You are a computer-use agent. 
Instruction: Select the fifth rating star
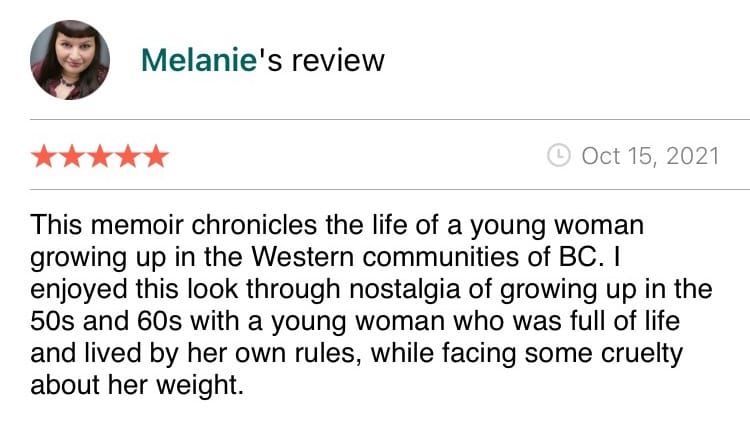point(156,156)
